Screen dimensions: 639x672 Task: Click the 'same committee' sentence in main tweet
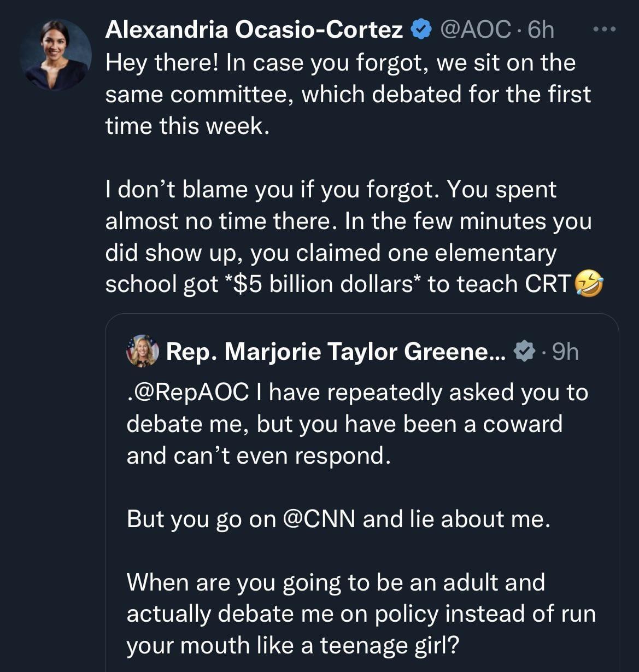348,94
